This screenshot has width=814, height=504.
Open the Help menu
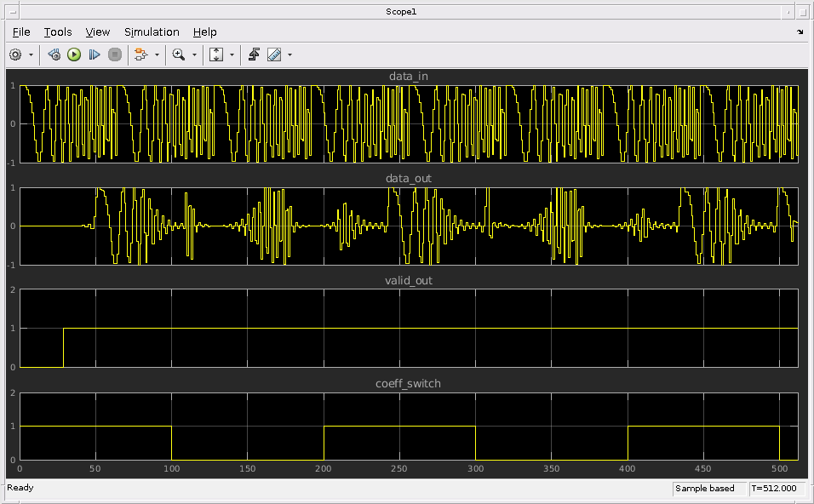pos(204,31)
